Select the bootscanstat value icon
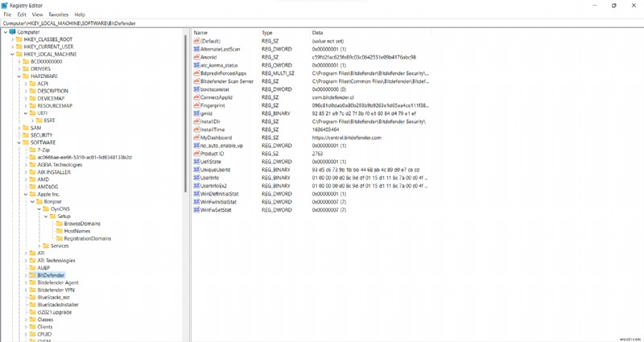Viewport: 644px width, 342px height. [x=196, y=89]
